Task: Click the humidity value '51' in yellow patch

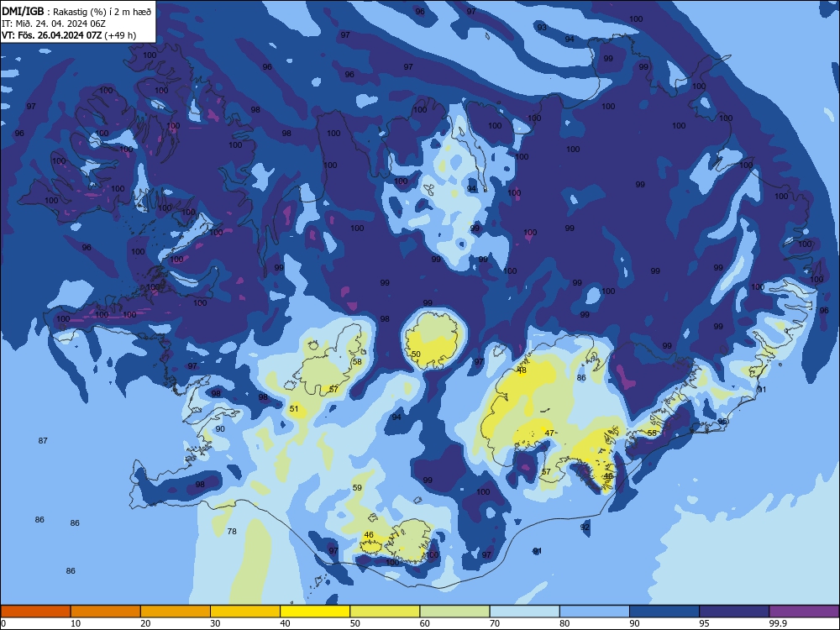Action: click(294, 409)
